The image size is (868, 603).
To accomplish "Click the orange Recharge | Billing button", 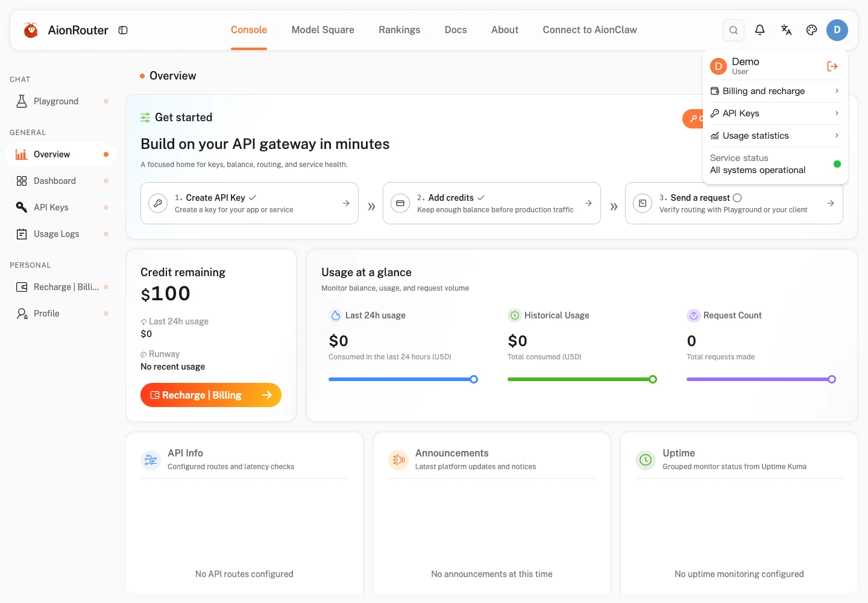I will (211, 395).
